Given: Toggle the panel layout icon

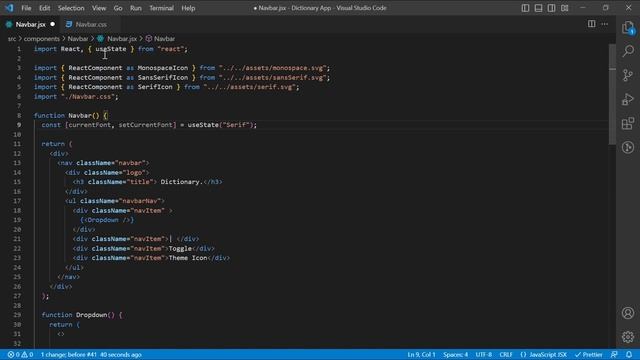Looking at the screenshot, I should click(x=538, y=8).
